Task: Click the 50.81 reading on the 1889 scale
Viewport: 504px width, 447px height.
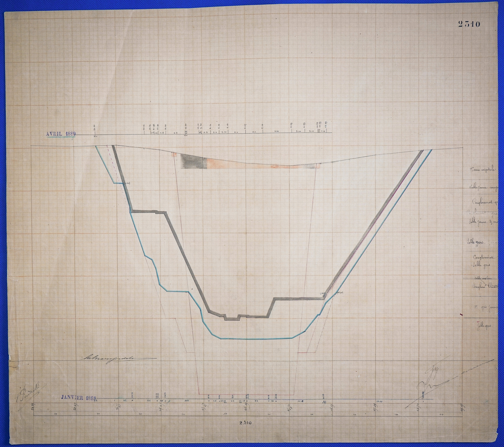Action: [95, 128]
